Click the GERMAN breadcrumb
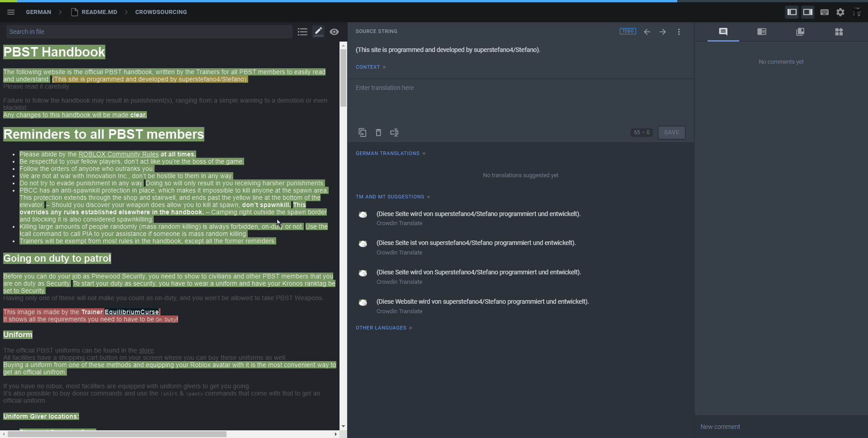The width and height of the screenshot is (868, 438). click(x=38, y=12)
